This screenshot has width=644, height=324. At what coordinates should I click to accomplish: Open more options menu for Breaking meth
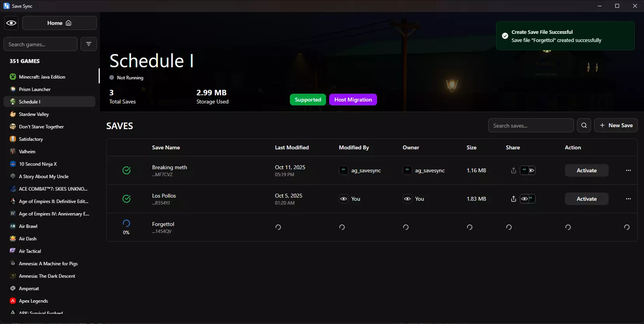click(x=628, y=170)
